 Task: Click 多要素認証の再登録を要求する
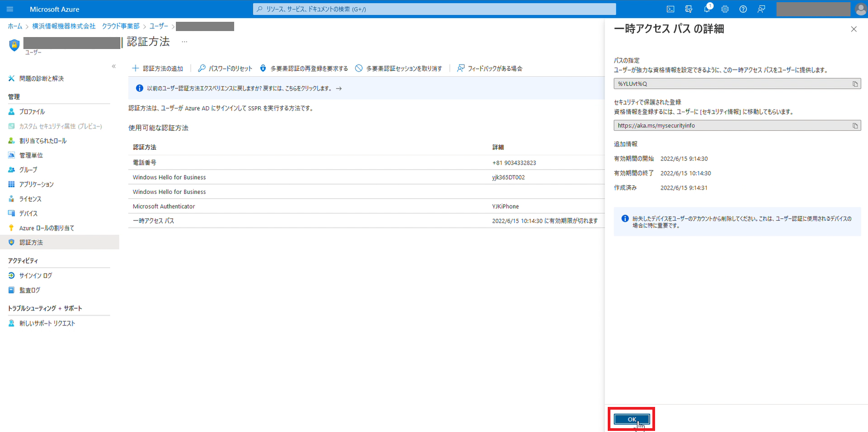pyautogui.click(x=304, y=69)
